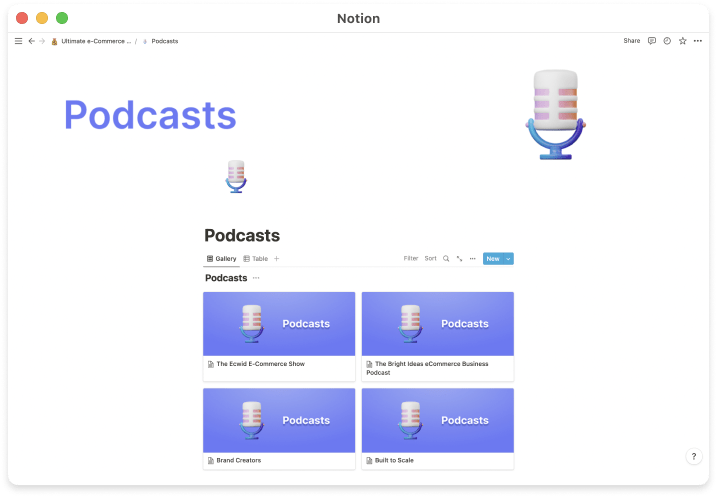This screenshot has width=717, height=497.
Task: Close the Notion window with red button
Action: (x=22, y=18)
